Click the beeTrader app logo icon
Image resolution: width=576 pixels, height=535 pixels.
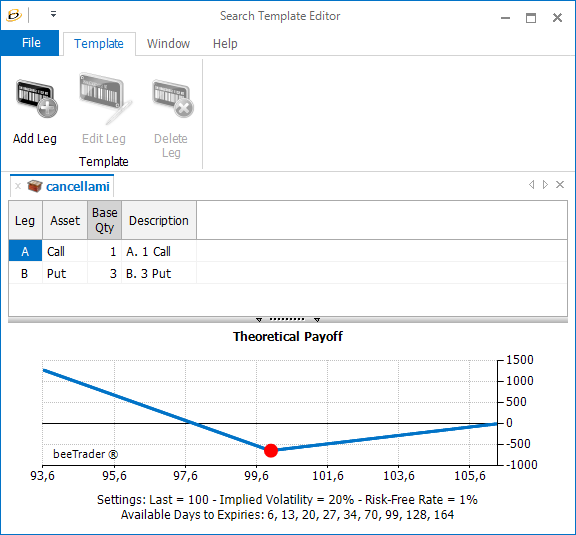click(14, 15)
